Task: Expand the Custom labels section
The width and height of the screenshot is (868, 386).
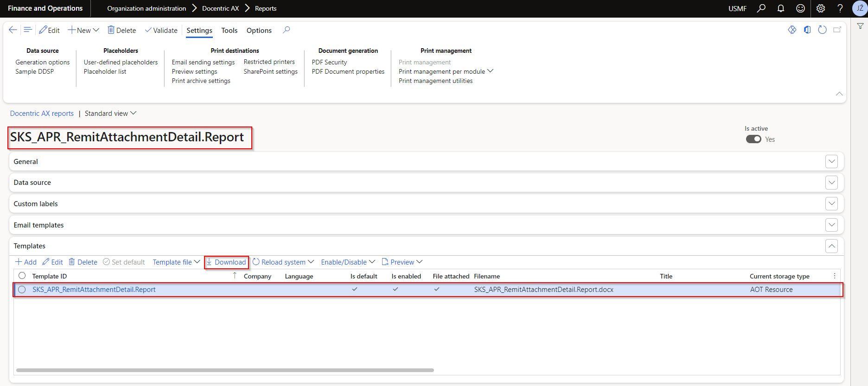Action: click(x=832, y=203)
